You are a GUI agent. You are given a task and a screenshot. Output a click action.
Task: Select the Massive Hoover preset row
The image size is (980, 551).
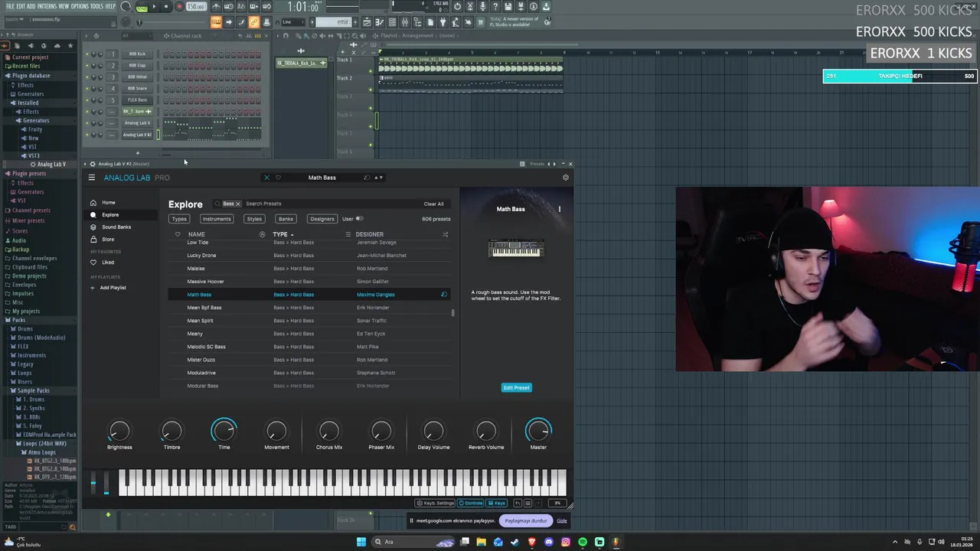309,282
